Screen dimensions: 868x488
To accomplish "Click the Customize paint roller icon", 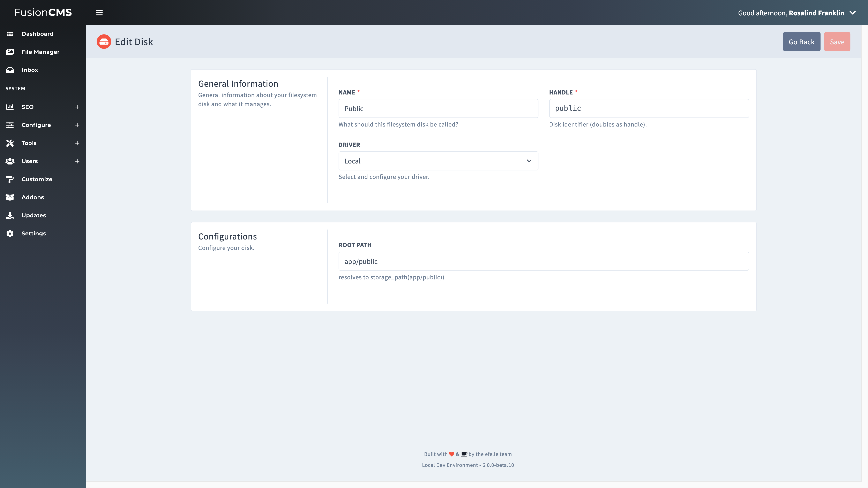I will pyautogui.click(x=10, y=179).
